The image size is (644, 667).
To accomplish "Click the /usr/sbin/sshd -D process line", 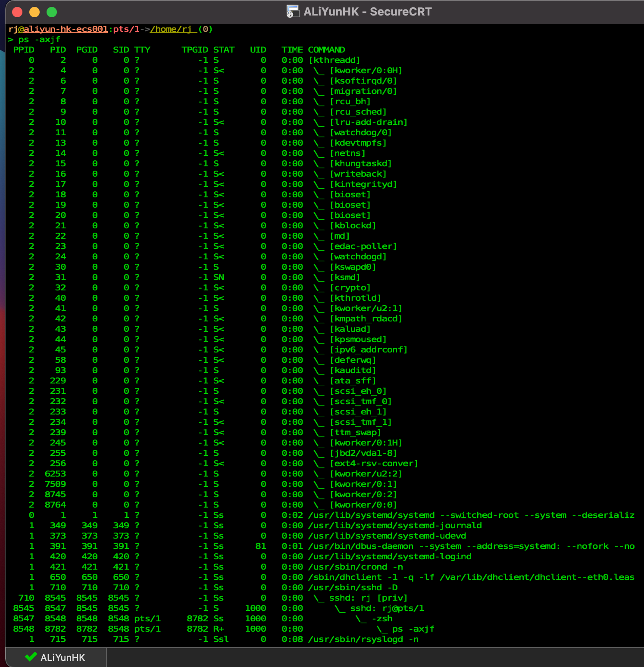I will (x=353, y=588).
